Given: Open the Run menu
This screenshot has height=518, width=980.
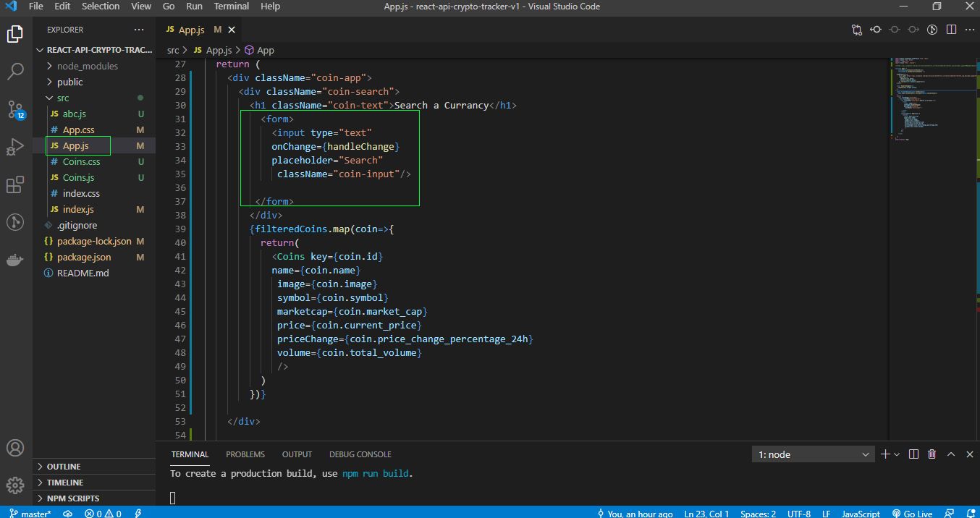Looking at the screenshot, I should click(194, 7).
